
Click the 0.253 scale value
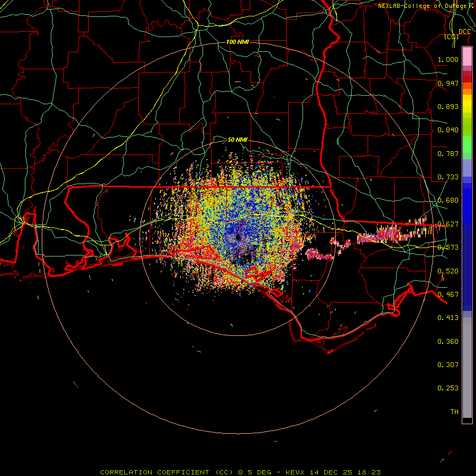pyautogui.click(x=448, y=388)
